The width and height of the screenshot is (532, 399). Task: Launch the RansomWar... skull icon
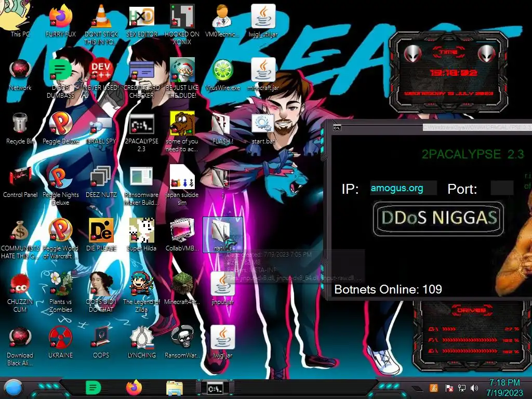182,342
